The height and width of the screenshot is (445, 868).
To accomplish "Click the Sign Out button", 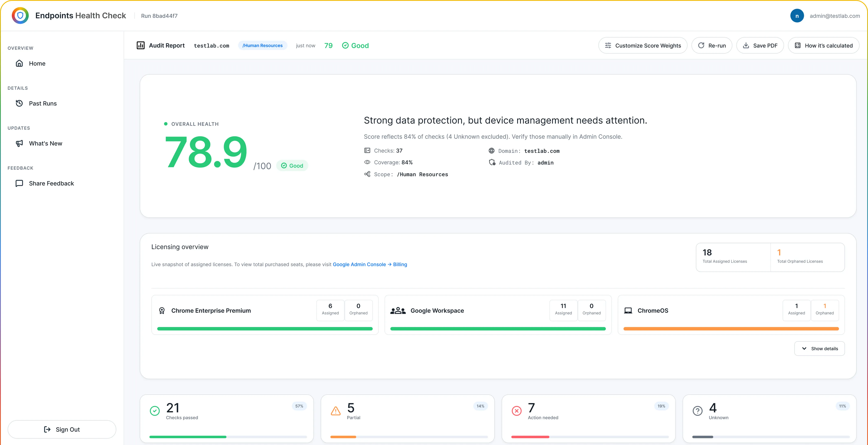I will [62, 429].
